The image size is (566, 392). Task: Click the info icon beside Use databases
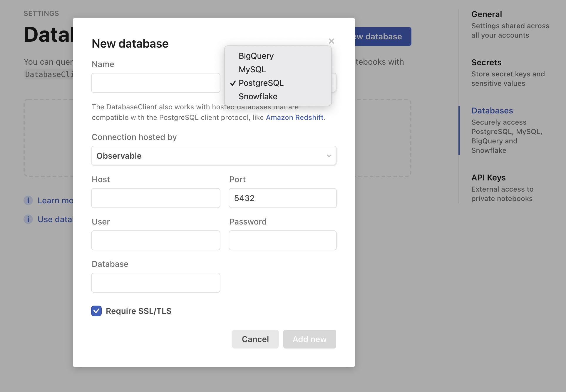point(28,219)
